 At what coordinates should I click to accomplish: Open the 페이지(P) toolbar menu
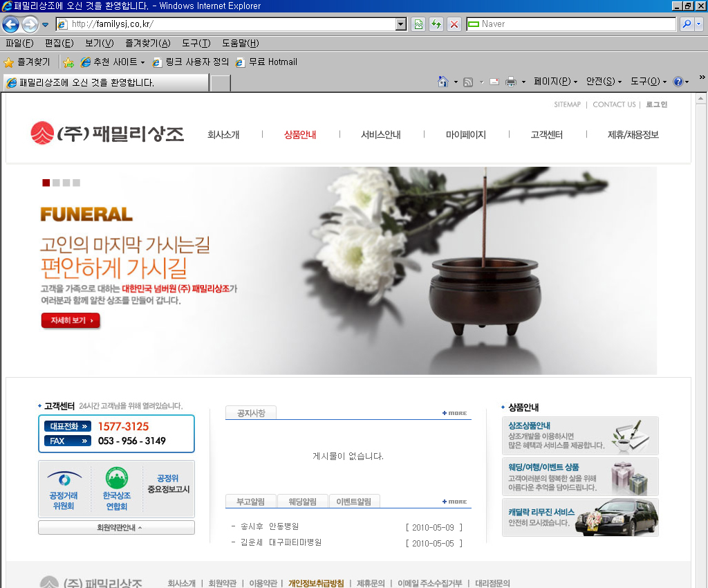pos(555,82)
